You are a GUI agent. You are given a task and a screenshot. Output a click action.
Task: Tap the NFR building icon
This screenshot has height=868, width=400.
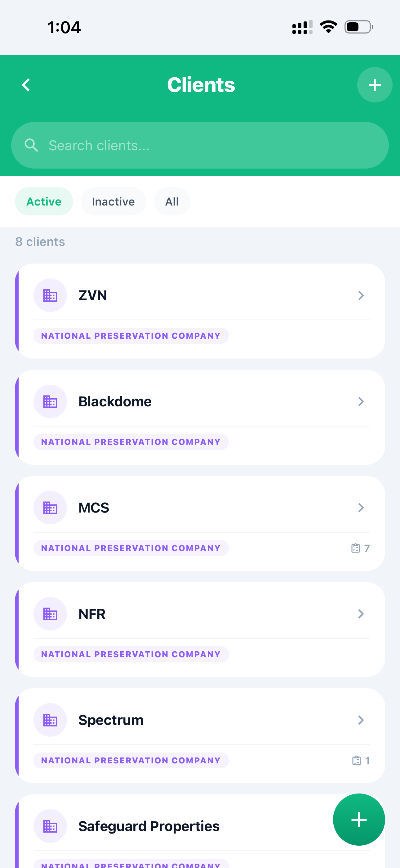50,614
